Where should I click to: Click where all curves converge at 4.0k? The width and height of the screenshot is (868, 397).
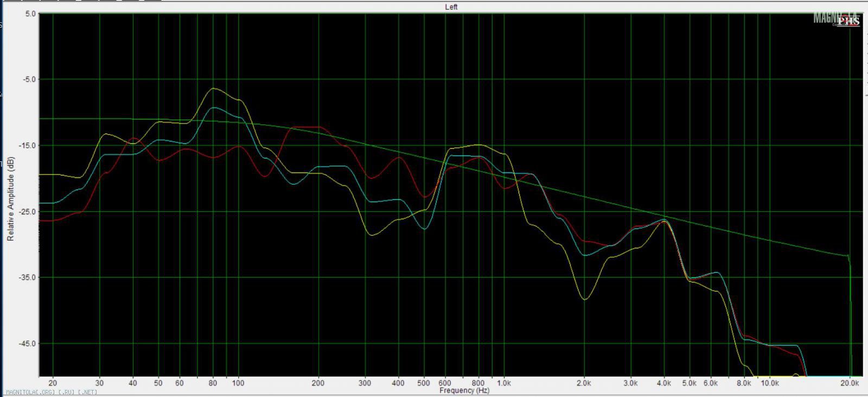pyautogui.click(x=664, y=220)
